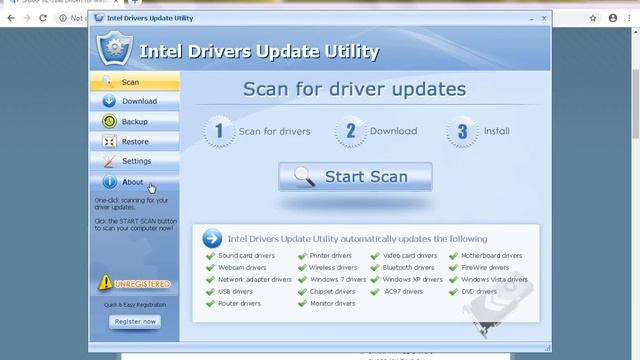This screenshot has width=640, height=360.
Task: Click the browser forward arrow
Action: pos(27,18)
